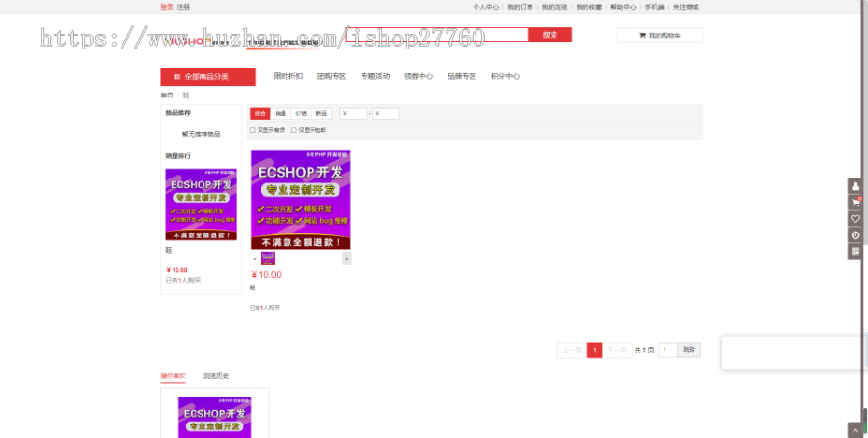Screen dimensions: 868x438
Task: Toggle the 仅显示有货 checkbox
Action: (253, 130)
